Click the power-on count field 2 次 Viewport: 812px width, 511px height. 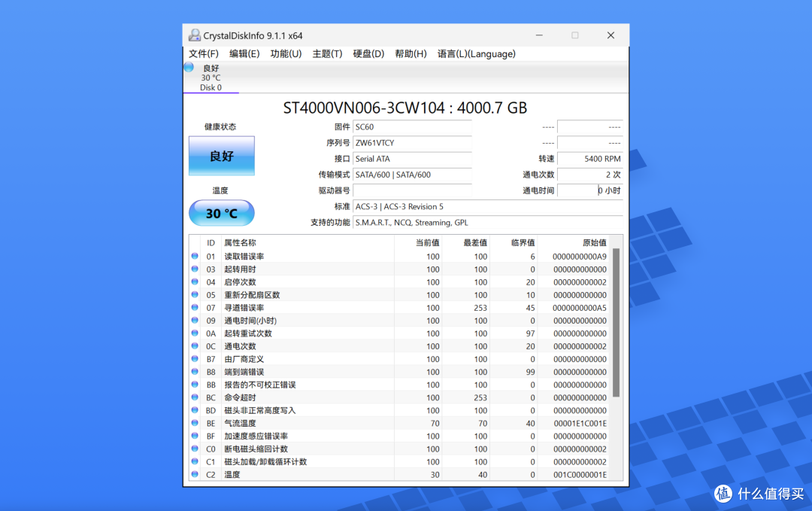pyautogui.click(x=590, y=175)
